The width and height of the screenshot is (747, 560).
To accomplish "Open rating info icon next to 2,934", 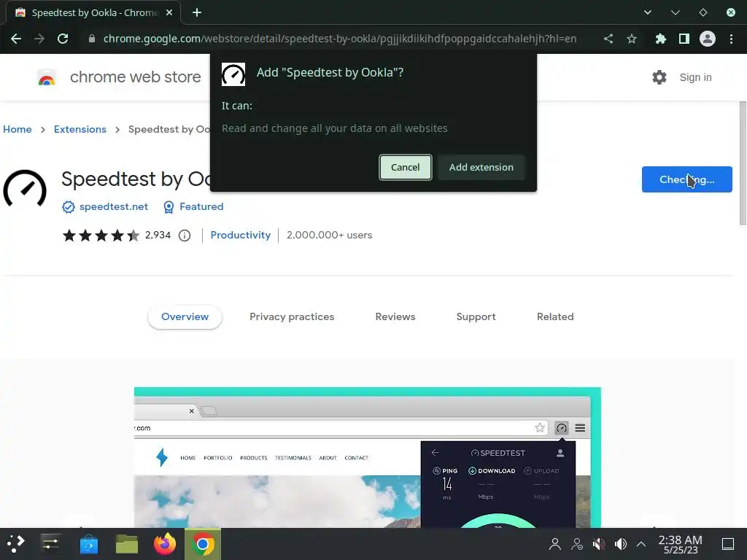I will pyautogui.click(x=185, y=236).
